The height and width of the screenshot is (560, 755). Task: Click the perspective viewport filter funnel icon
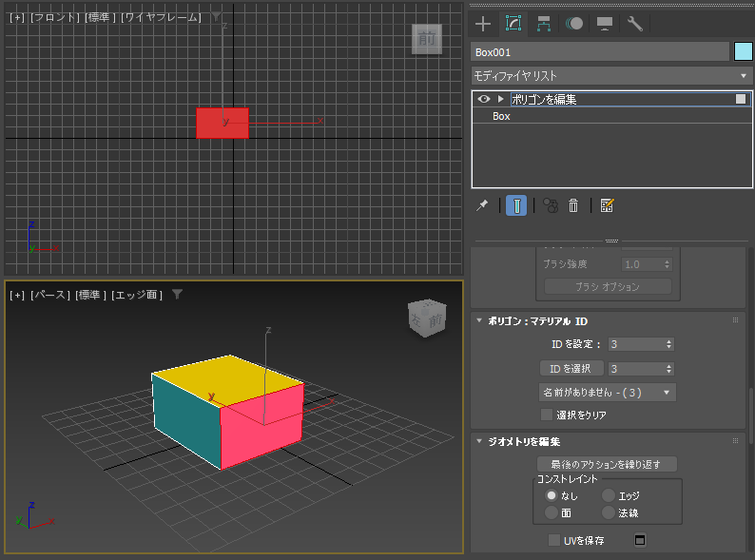177,294
